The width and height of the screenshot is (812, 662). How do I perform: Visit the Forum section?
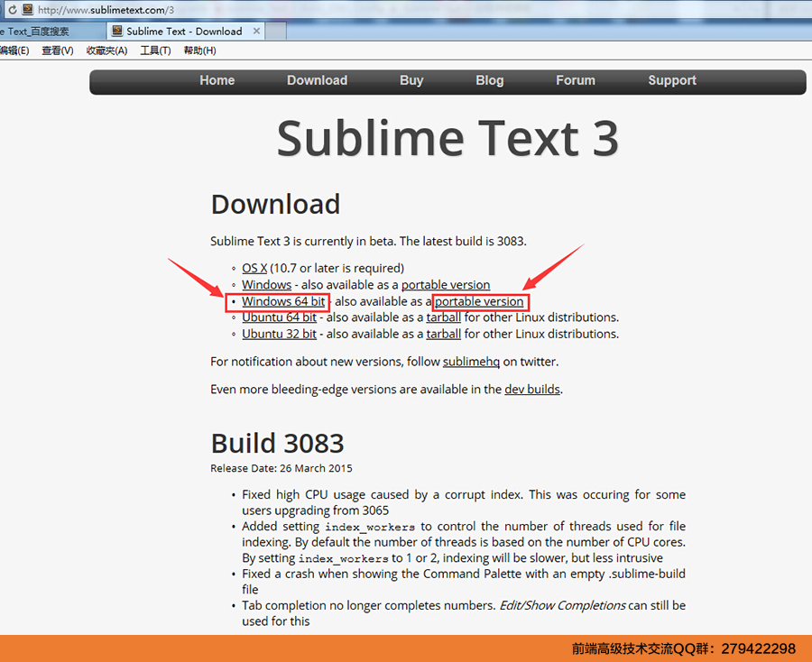[x=575, y=80]
